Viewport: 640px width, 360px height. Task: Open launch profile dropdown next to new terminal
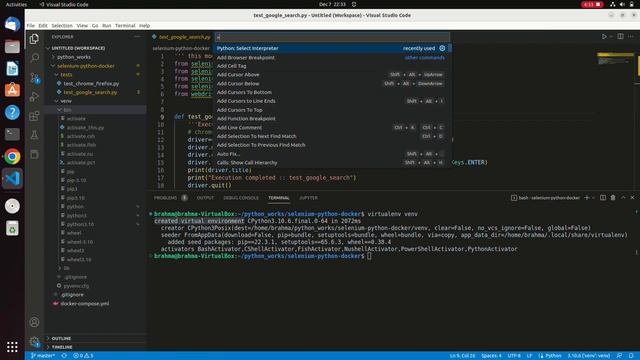pyautogui.click(x=593, y=198)
